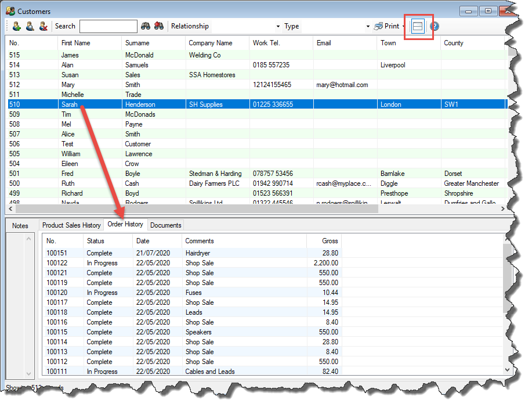Image resolution: width=532 pixels, height=407 pixels.
Task: Expand the Type filter dropdown
Action: click(368, 26)
